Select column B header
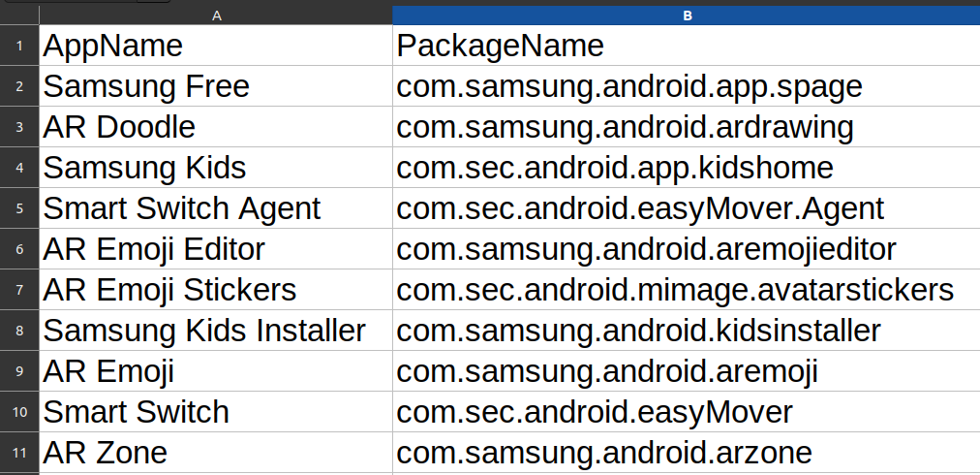Image resolution: width=980 pixels, height=475 pixels. coord(686,16)
